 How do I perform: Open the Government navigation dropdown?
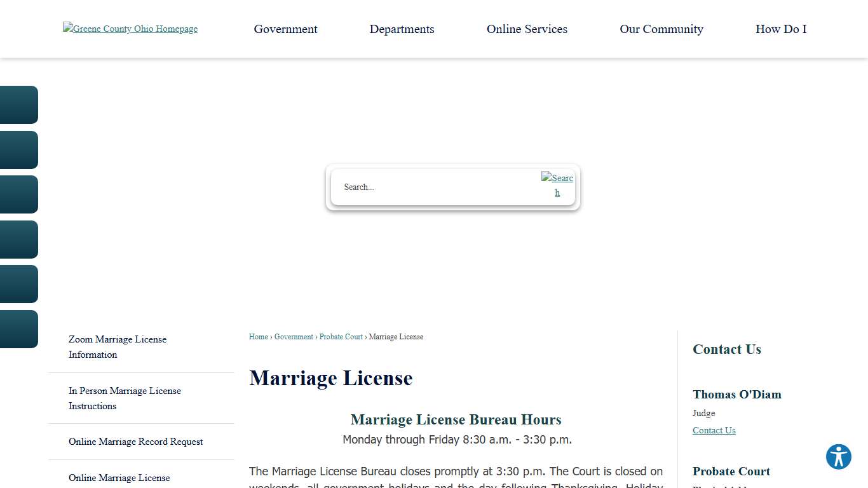(285, 29)
